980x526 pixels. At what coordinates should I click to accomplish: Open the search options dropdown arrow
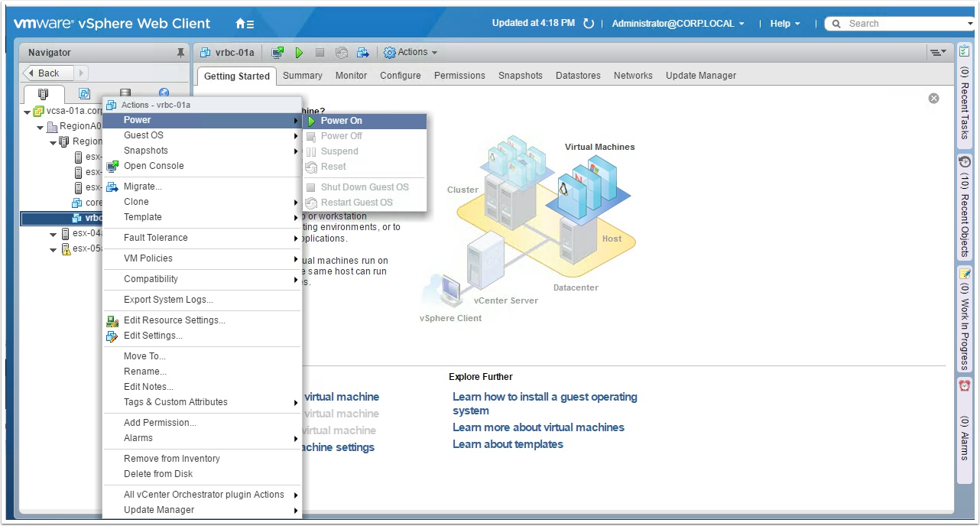(970, 24)
